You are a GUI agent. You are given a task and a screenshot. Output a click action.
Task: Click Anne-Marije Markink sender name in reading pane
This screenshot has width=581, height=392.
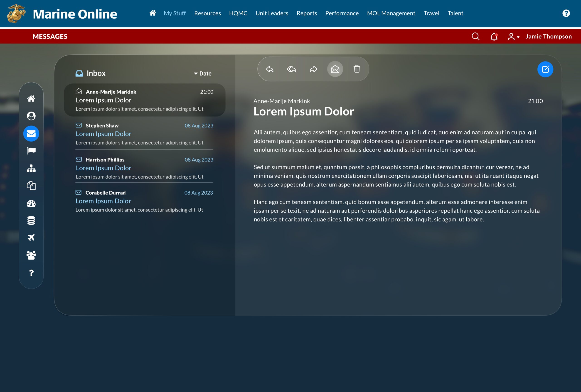coord(281,101)
